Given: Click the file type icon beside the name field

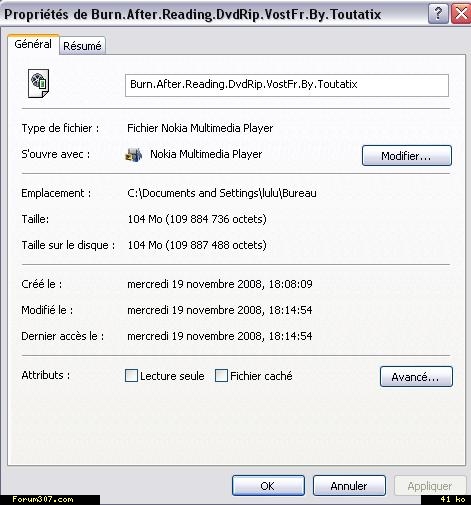Looking at the screenshot, I should point(39,83).
